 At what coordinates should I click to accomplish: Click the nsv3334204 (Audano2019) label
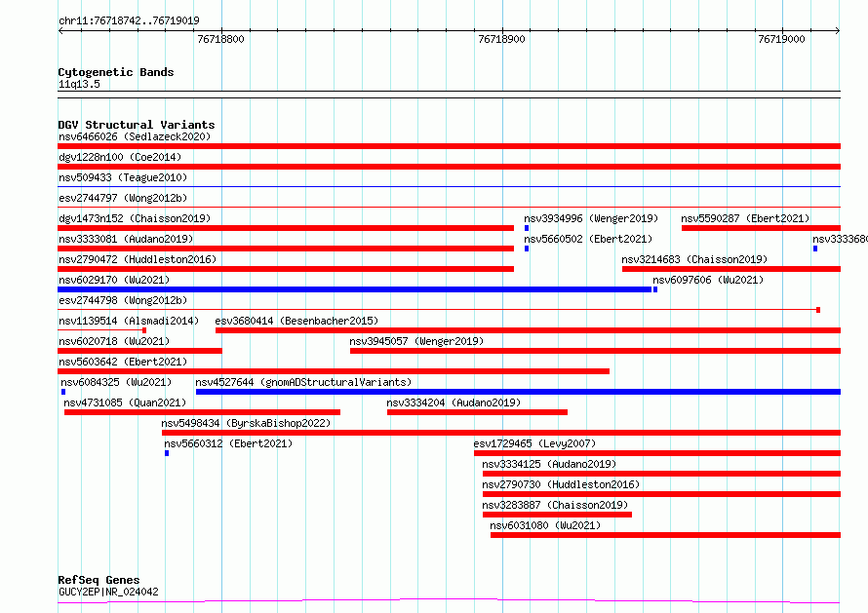(x=454, y=402)
